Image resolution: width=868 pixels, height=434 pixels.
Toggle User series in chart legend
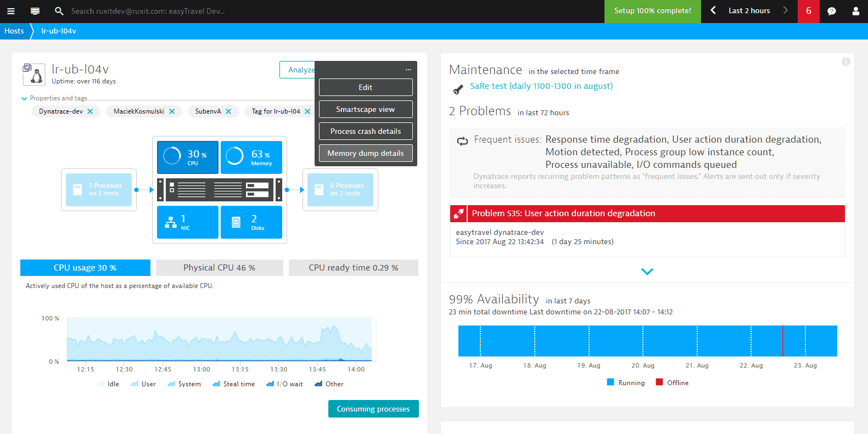(143, 384)
